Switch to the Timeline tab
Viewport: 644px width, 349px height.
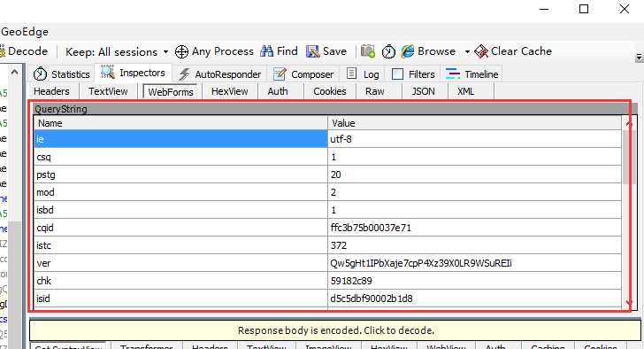[471, 74]
